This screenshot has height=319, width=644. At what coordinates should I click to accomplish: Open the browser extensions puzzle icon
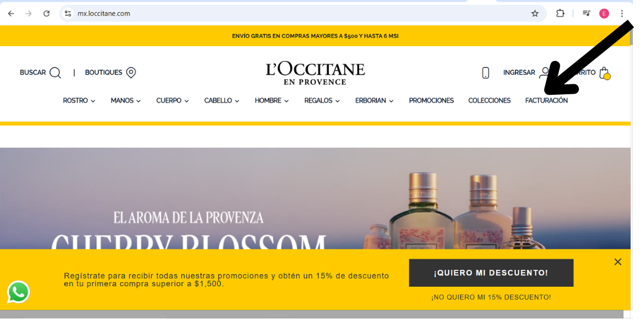pos(560,13)
